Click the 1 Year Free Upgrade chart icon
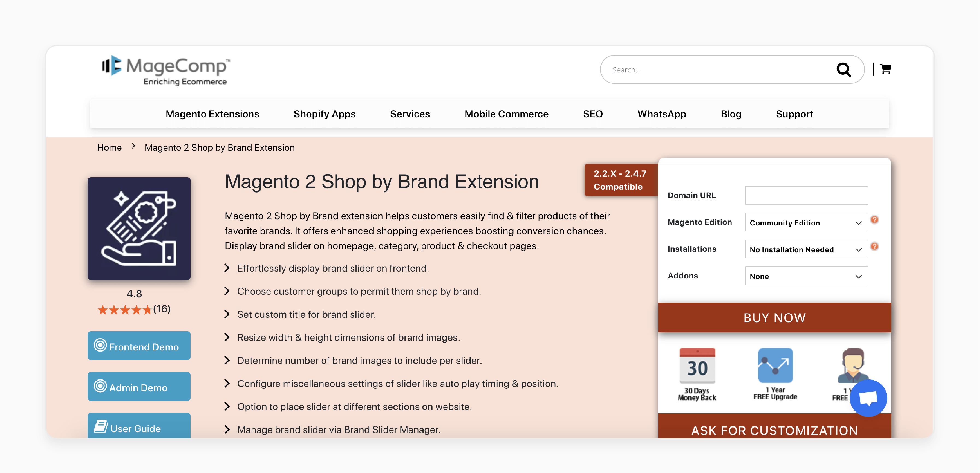 click(775, 365)
